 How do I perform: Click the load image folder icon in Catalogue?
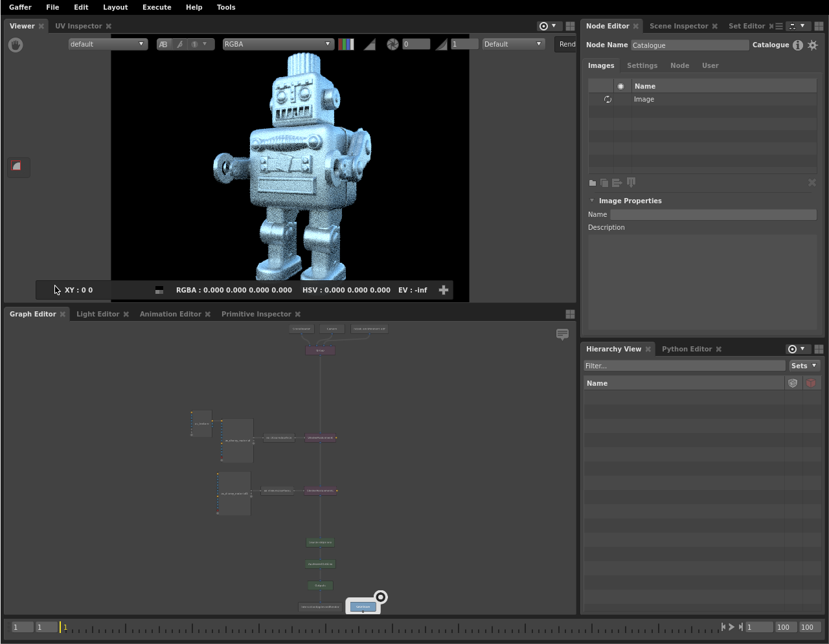point(592,183)
